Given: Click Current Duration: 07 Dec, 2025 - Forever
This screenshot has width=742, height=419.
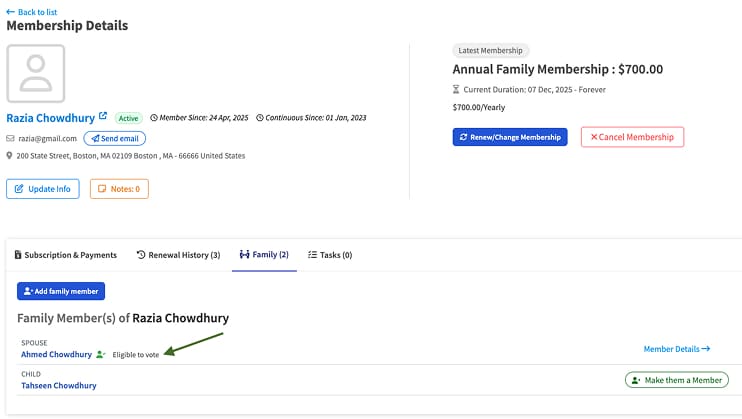Looking at the screenshot, I should (x=534, y=89).
